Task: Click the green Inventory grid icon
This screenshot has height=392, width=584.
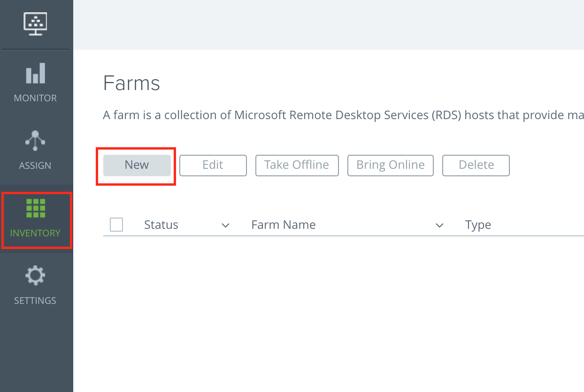Action: (x=36, y=208)
